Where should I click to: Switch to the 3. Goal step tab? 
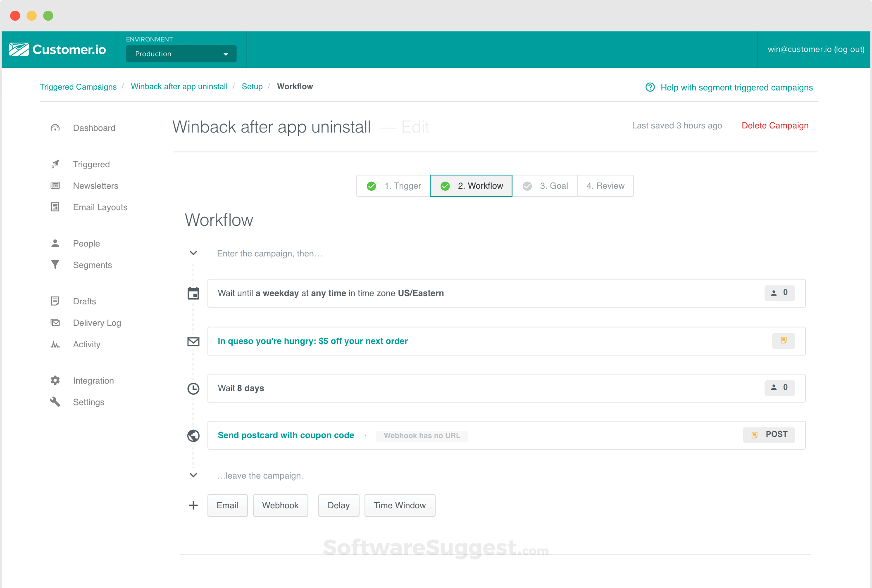pyautogui.click(x=545, y=186)
